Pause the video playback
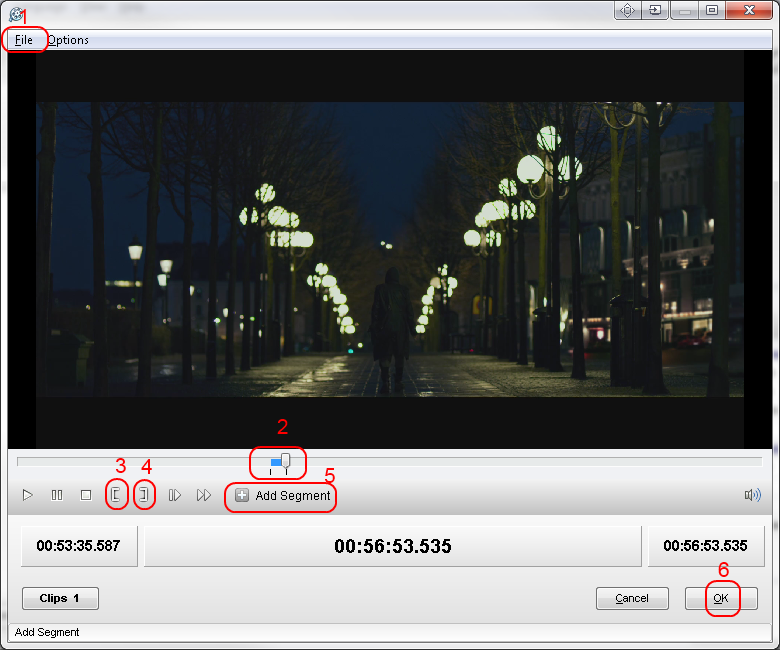The height and width of the screenshot is (650, 780). pyautogui.click(x=57, y=495)
